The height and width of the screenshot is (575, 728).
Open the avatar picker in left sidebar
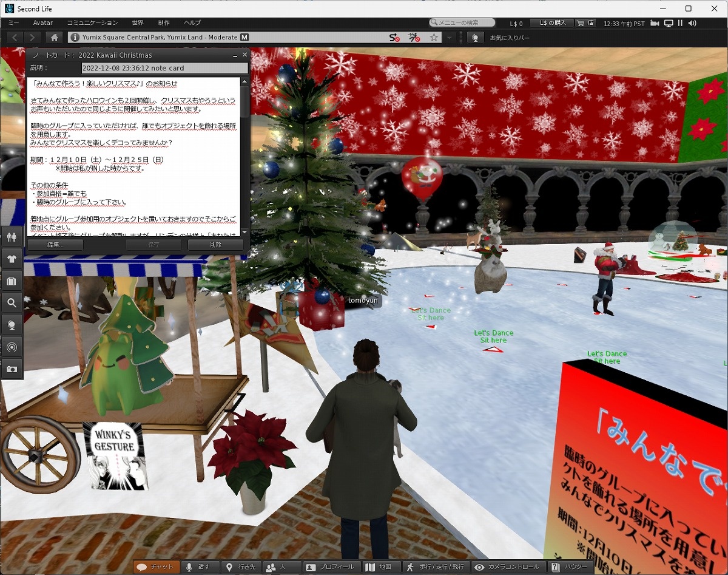pyautogui.click(x=12, y=237)
